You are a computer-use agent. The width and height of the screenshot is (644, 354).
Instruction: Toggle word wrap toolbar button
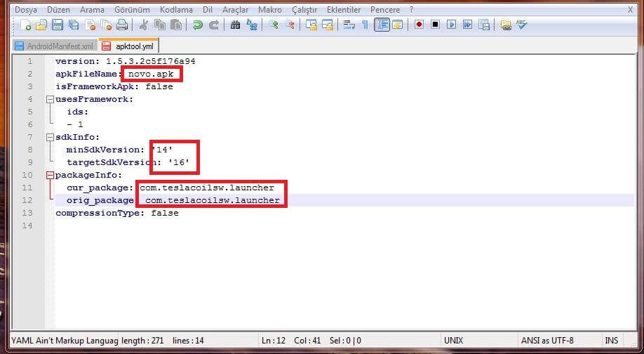(349, 25)
